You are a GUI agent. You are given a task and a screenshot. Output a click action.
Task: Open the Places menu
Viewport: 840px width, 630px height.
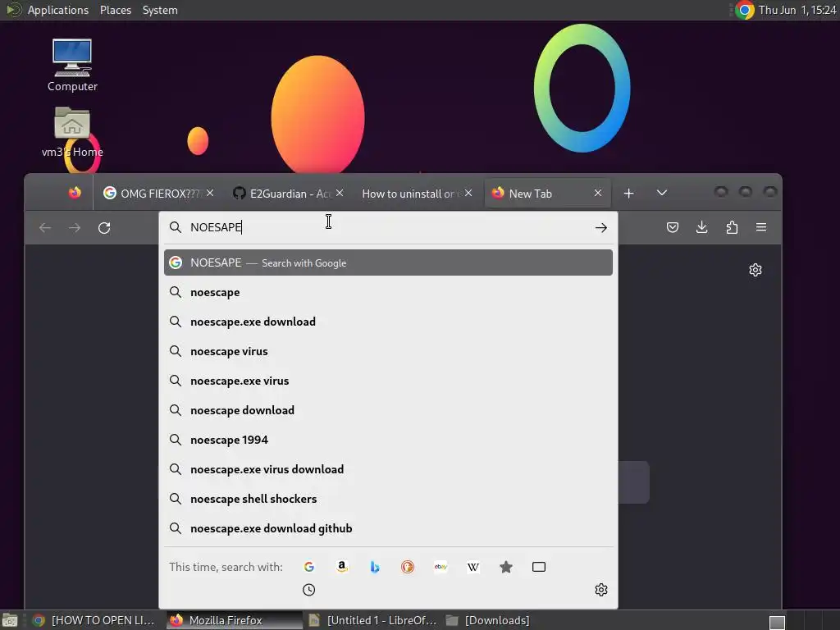click(116, 10)
